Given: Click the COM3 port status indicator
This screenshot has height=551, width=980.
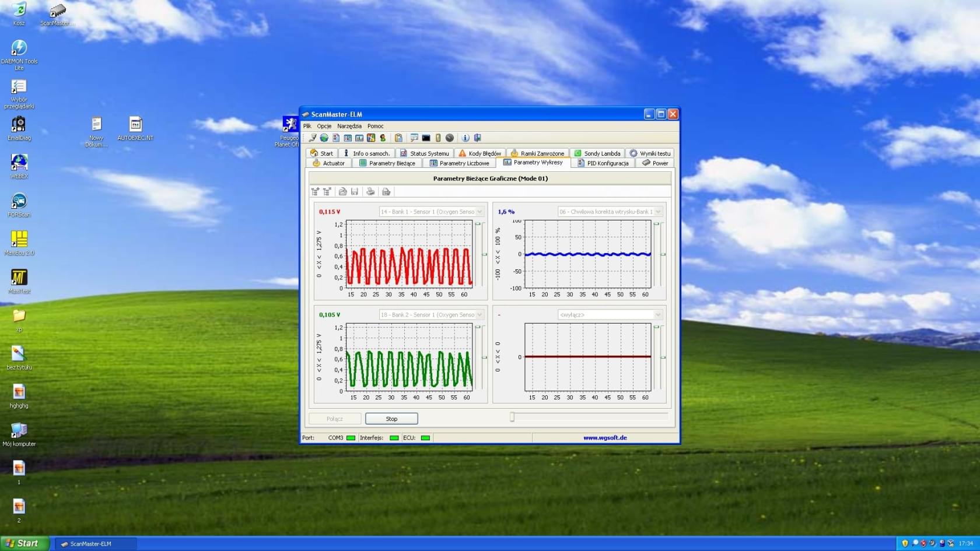Looking at the screenshot, I should point(351,438).
